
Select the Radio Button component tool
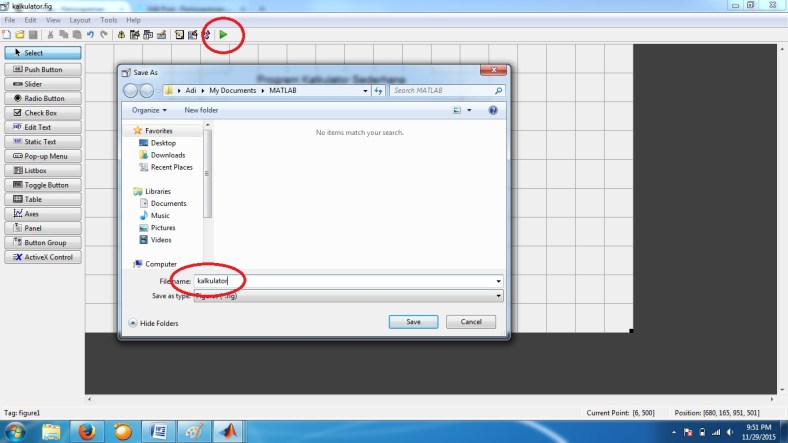coord(42,99)
